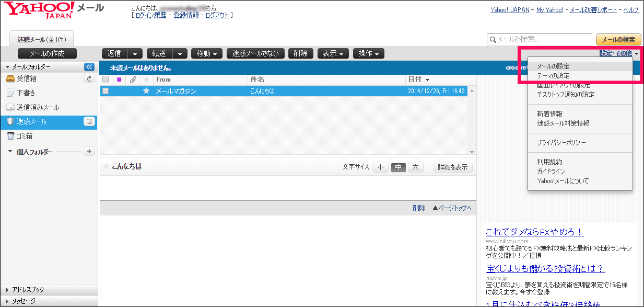Open the ゴミ箱 trash folder
The width and height of the screenshot is (644, 307).
click(x=24, y=136)
